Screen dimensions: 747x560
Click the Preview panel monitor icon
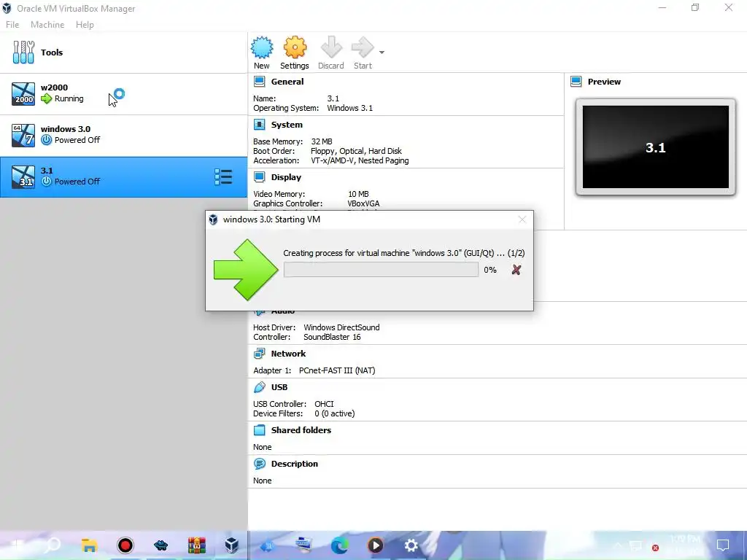[x=576, y=82]
